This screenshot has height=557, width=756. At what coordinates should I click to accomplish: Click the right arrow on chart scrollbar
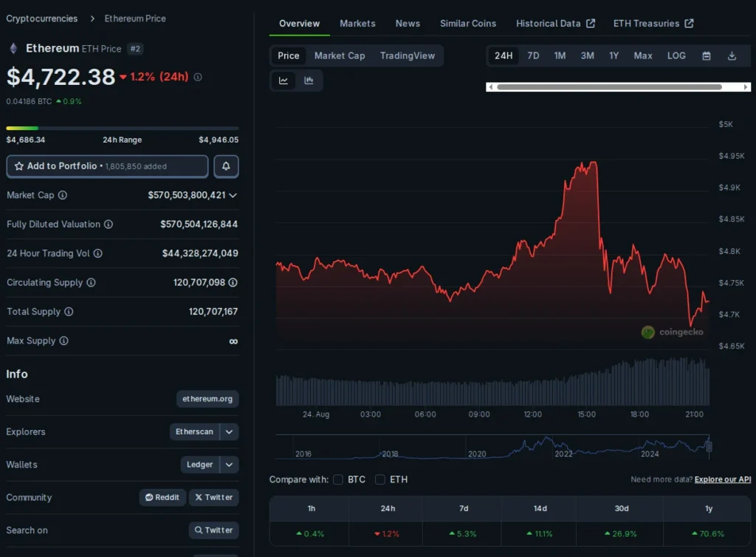(x=746, y=87)
